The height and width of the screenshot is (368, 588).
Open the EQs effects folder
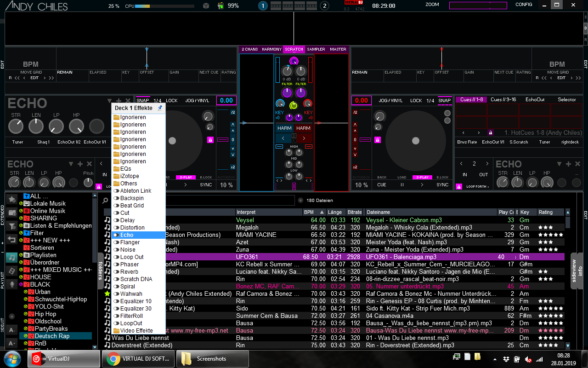(138, 169)
